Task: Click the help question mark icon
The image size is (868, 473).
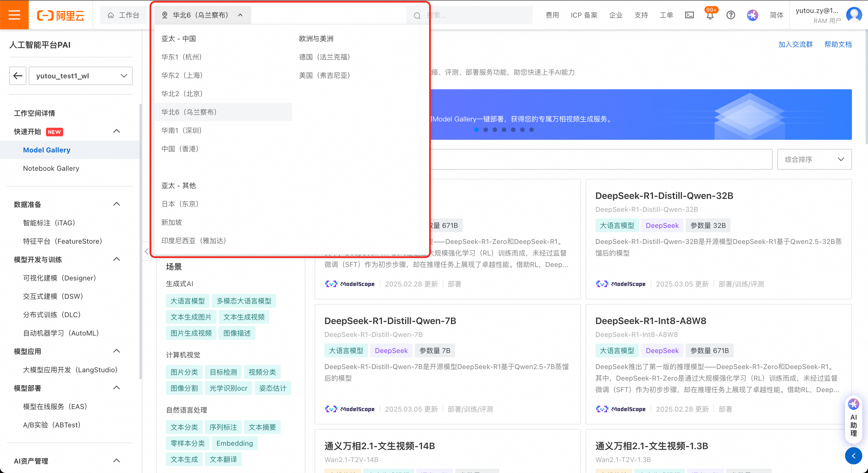Action: click(x=731, y=15)
